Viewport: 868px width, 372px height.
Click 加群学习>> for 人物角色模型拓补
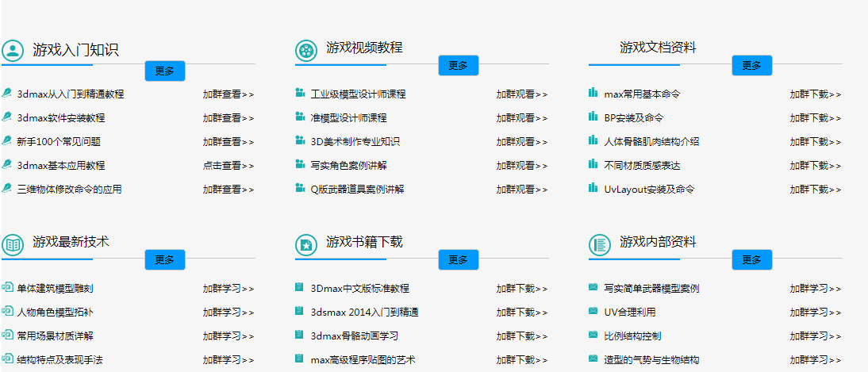click(x=229, y=313)
